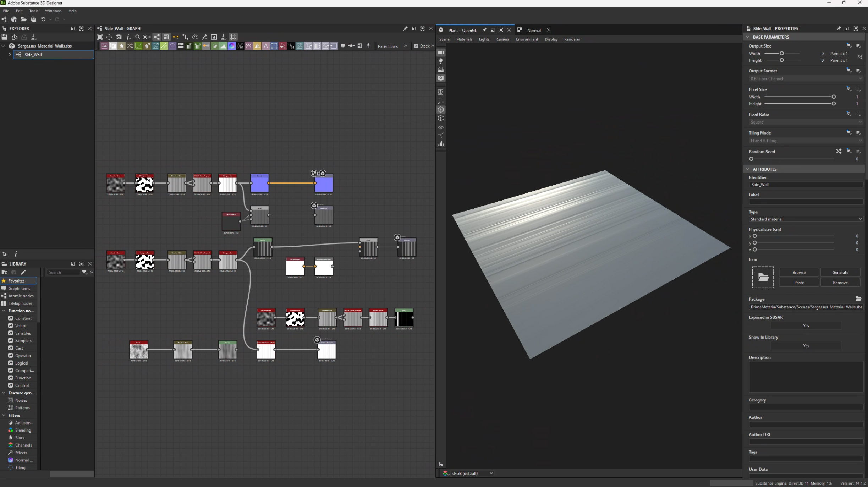The width and height of the screenshot is (868, 487).
Task: Add a Blend node from the toolbar
Action: coord(113,46)
